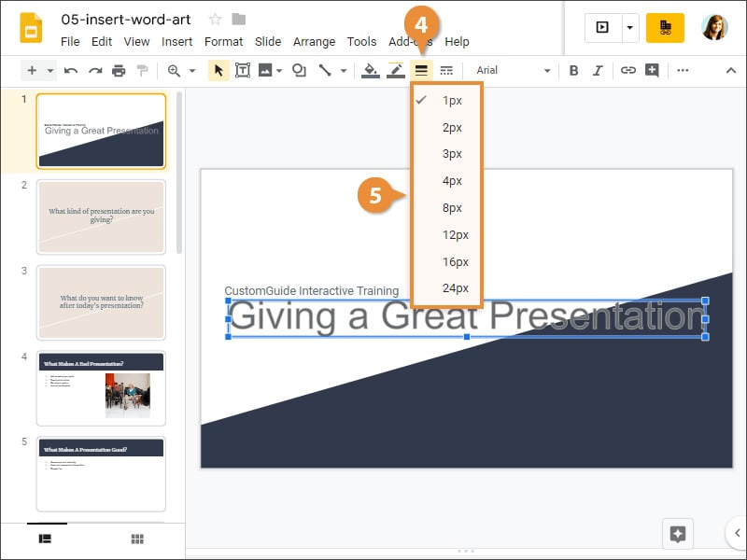Expand the line type dropdown arrow

344,71
